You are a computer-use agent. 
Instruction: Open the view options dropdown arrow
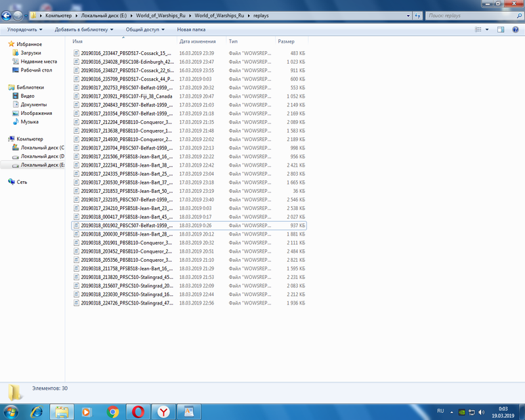click(x=487, y=30)
